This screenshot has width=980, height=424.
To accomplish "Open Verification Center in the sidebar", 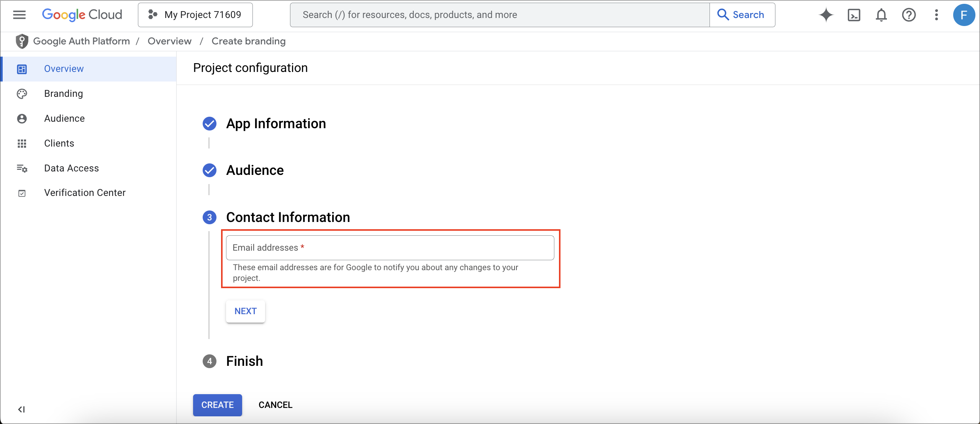I will [x=89, y=193].
